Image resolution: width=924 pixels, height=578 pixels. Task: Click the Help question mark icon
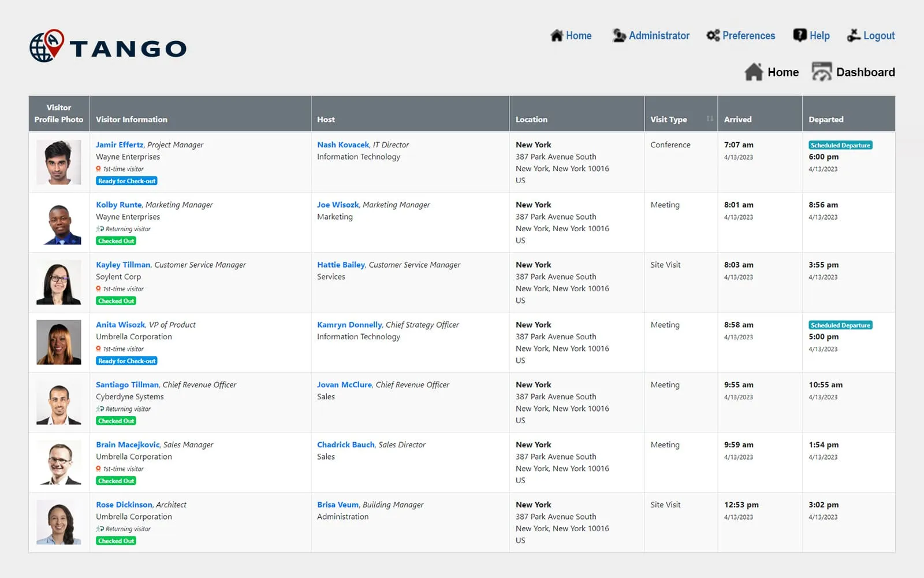click(800, 35)
